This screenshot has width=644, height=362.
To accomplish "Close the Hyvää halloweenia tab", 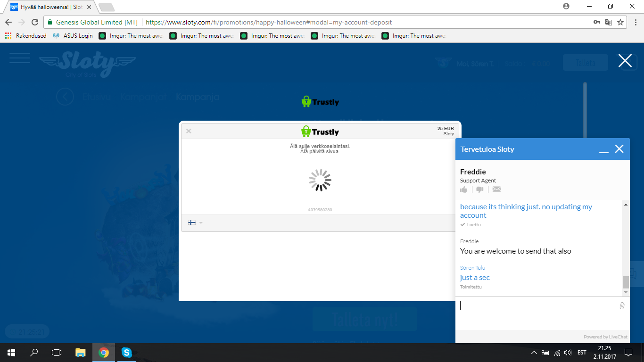I will coord(89,7).
